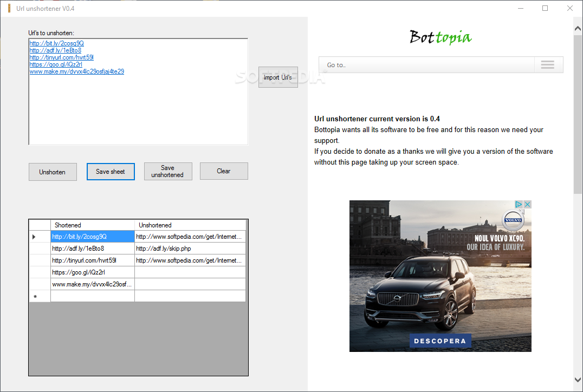Click the current row arrow header of bit.ly row
This screenshot has height=392, width=583.
(x=40, y=237)
